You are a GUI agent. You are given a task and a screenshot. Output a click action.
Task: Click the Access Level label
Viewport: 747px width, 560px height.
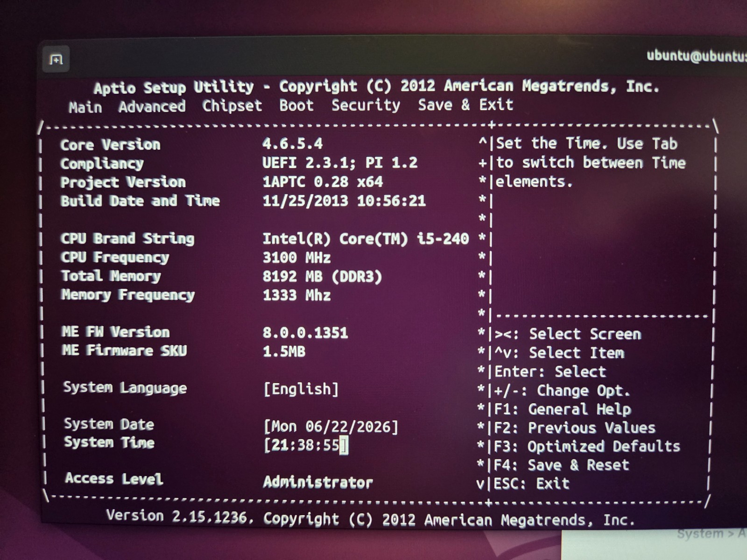click(x=114, y=479)
